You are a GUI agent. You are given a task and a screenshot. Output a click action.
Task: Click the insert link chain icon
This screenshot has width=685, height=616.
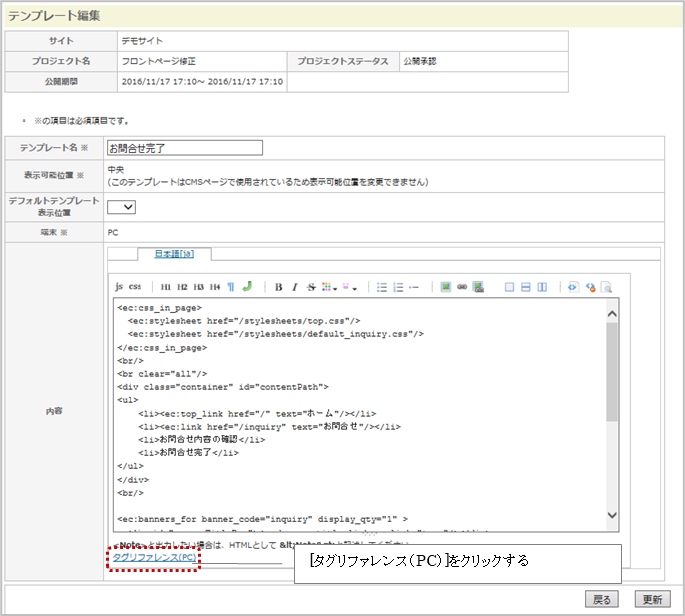point(462,286)
